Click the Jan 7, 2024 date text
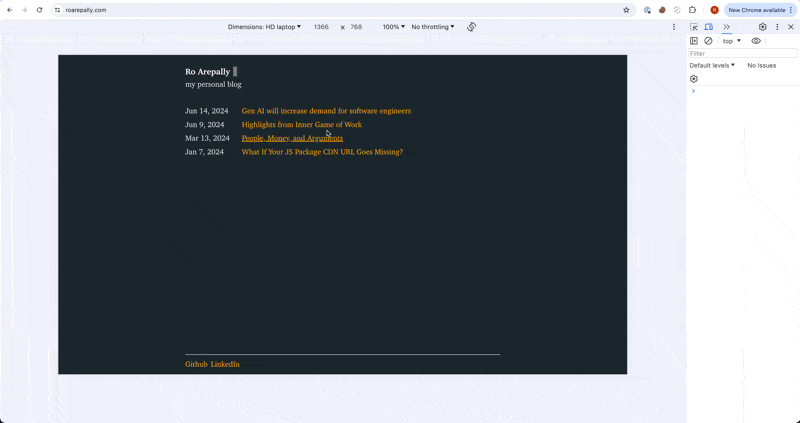800x423 pixels. [x=204, y=152]
